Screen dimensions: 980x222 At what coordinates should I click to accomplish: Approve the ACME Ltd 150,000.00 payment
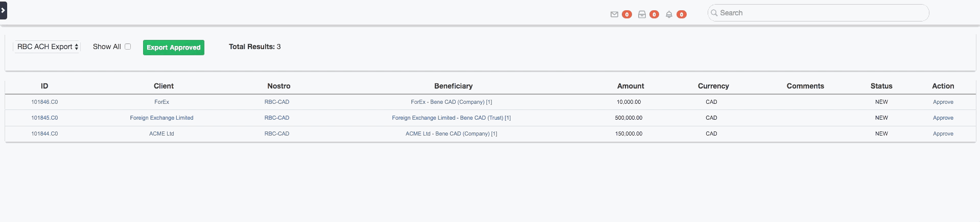(943, 134)
